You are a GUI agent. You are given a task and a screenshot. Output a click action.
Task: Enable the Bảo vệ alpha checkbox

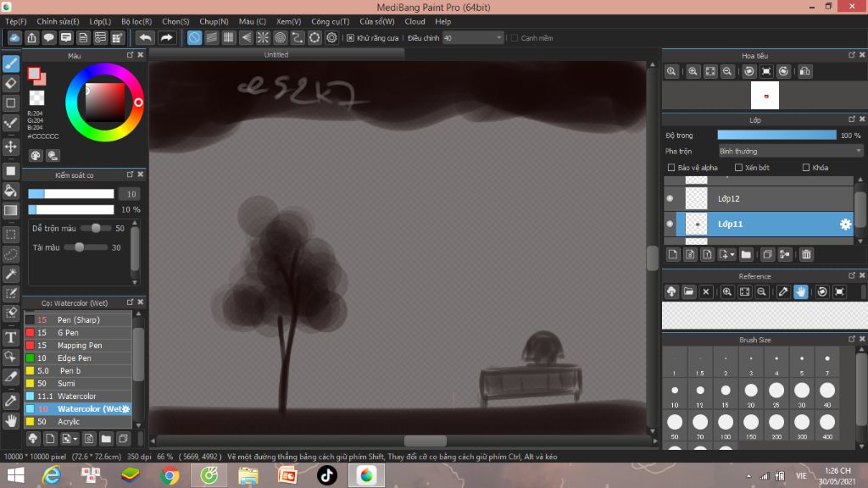(671, 168)
